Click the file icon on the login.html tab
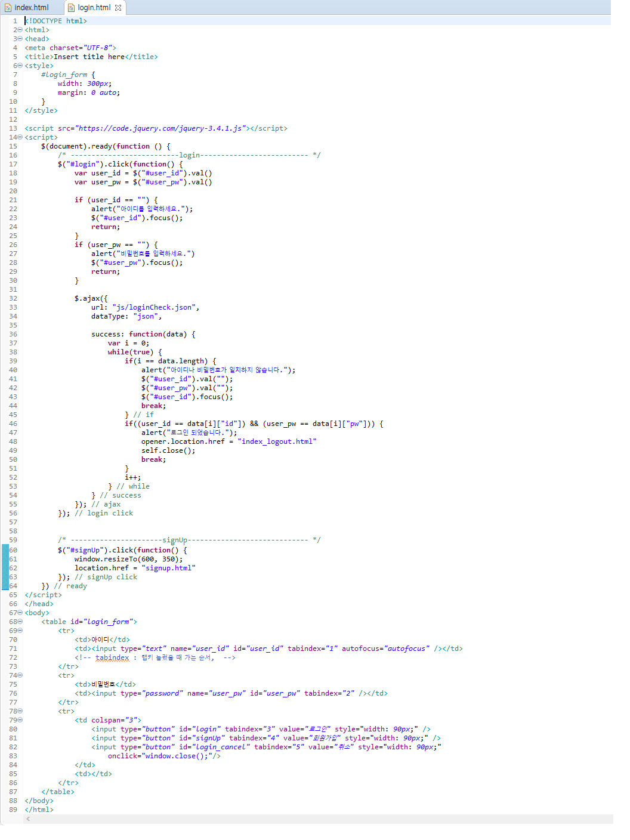Viewport: 630px width, 840px height. pyautogui.click(x=71, y=8)
